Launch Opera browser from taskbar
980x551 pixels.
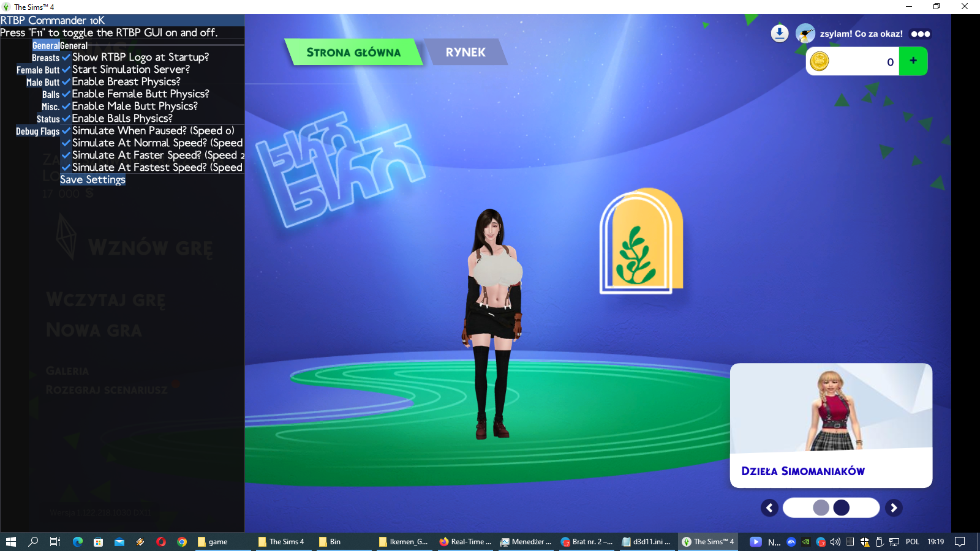point(161,542)
